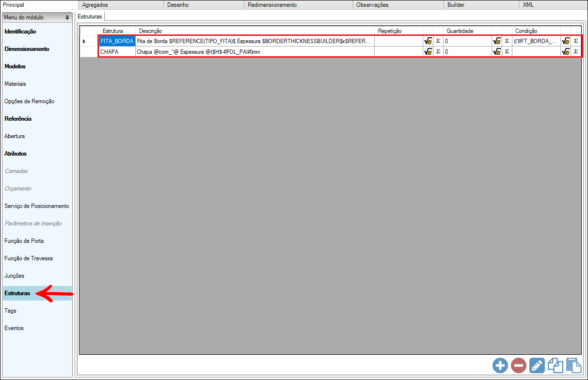Click the blue plus add structure button
The height and width of the screenshot is (380, 588).
point(500,365)
